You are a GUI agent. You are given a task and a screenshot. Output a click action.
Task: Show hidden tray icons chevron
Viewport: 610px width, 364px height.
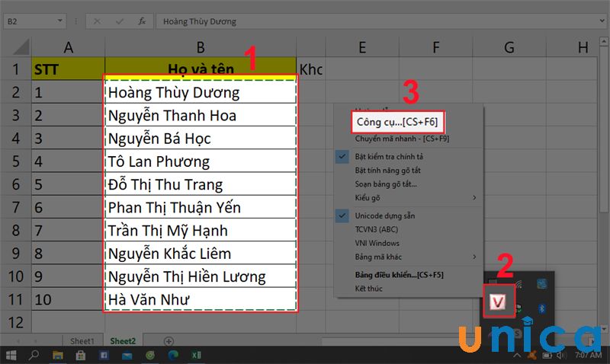tap(517, 356)
